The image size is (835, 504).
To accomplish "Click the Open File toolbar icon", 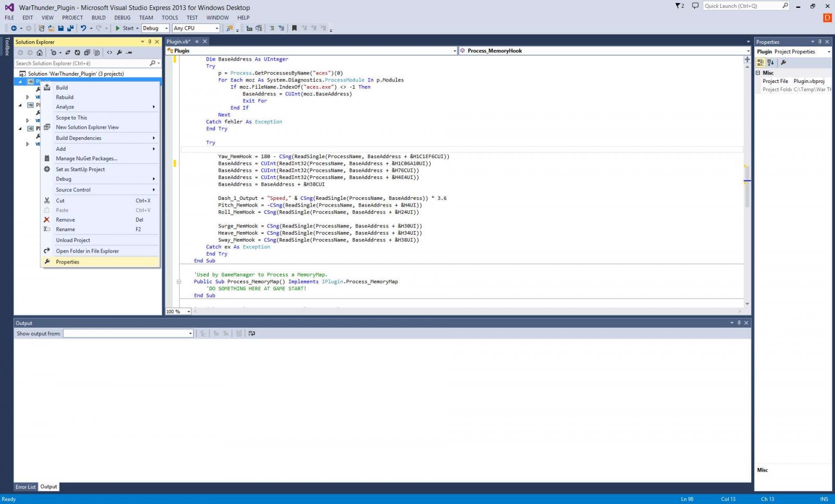I will tap(51, 28).
